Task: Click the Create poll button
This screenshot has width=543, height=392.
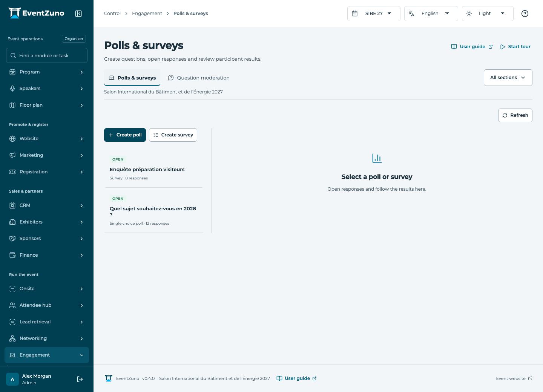Action: tap(125, 135)
